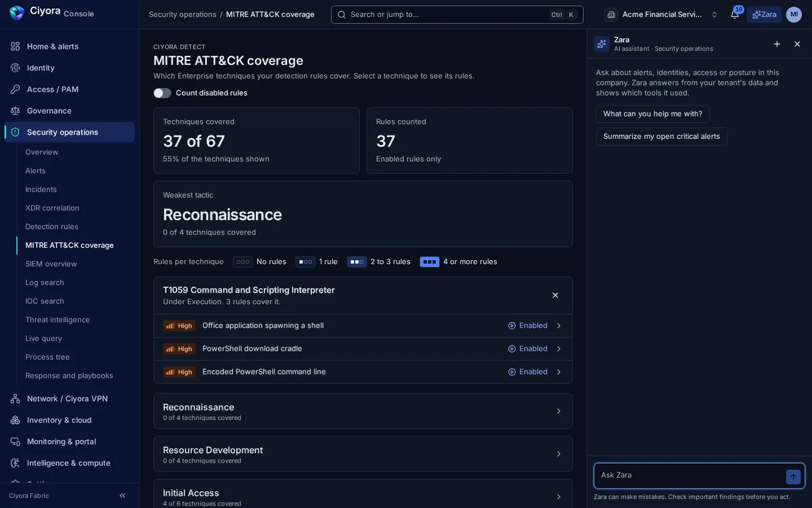Focus the Search or jump to field
Viewport: 812px width, 508px height.
tap(457, 14)
